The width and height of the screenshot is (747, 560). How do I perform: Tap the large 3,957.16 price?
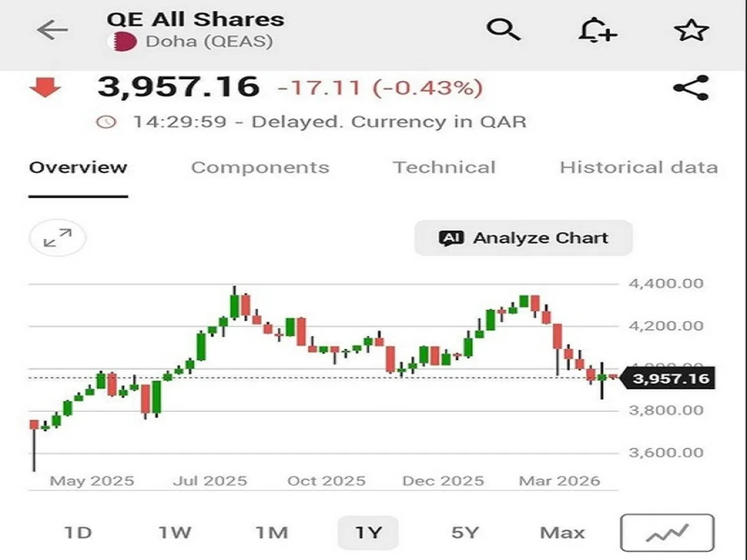point(178,87)
